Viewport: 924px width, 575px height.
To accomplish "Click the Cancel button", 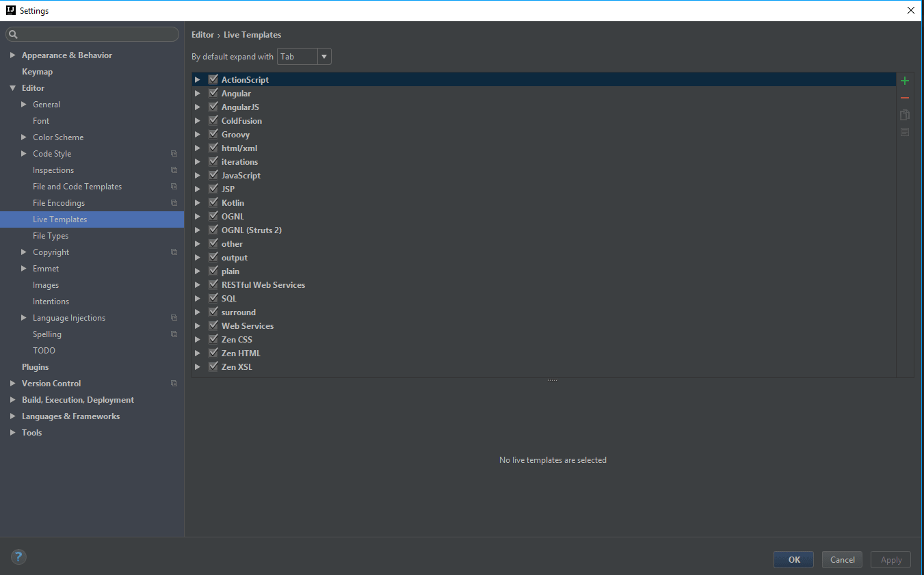I will [x=842, y=559].
